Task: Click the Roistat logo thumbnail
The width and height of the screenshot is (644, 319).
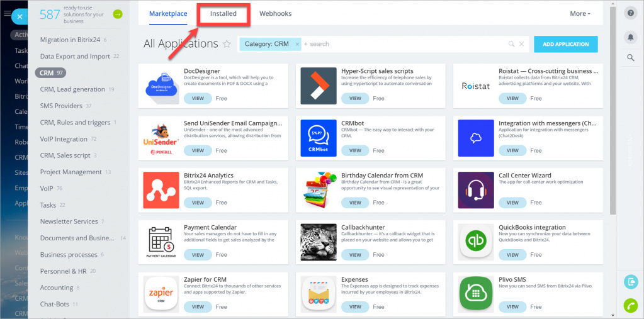Action: click(476, 86)
